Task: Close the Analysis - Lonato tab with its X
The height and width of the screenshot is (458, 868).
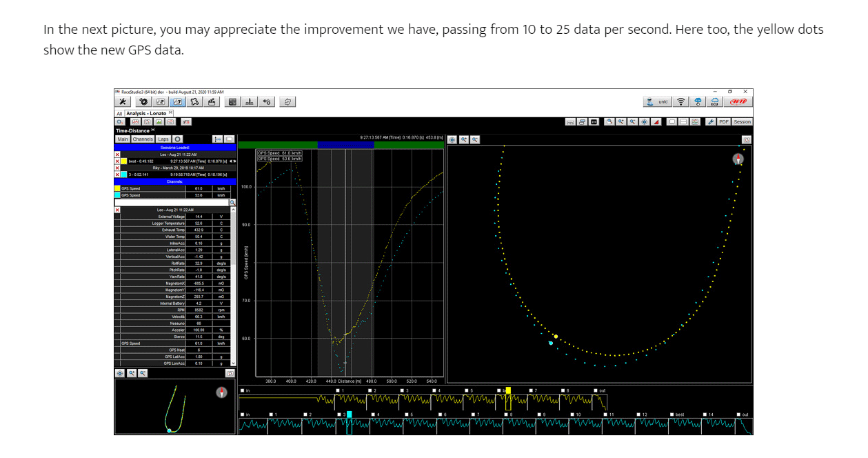Action: tap(171, 113)
